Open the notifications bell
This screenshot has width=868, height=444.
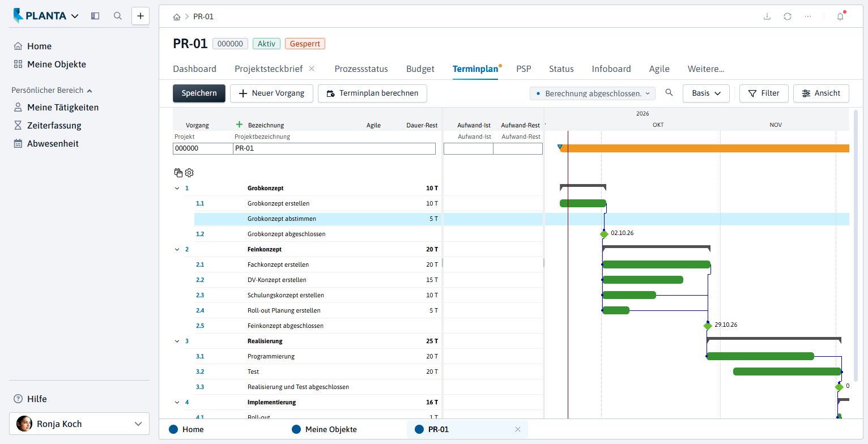(840, 16)
